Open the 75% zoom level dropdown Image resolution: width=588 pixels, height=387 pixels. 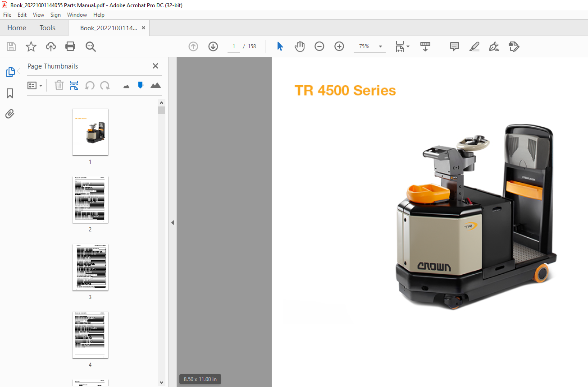click(x=380, y=46)
